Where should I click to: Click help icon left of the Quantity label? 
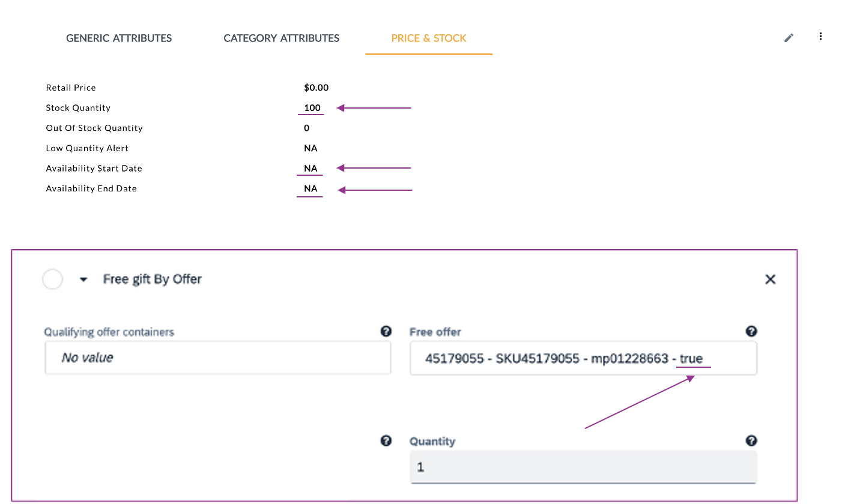[386, 441]
